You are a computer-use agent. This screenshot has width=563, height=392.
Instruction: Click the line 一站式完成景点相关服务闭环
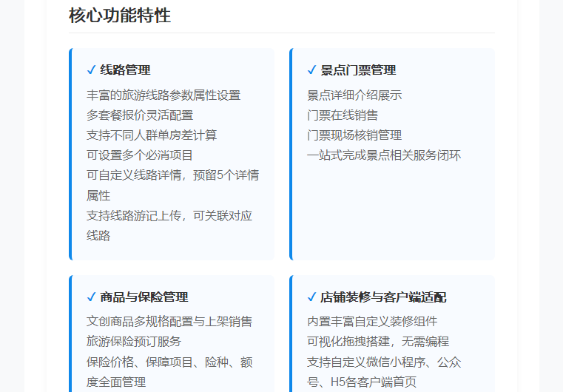(x=384, y=155)
